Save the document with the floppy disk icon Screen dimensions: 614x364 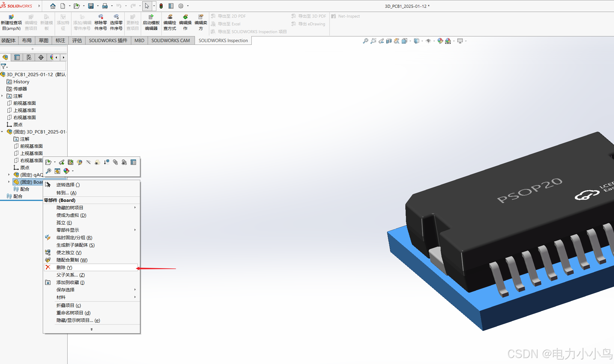click(91, 6)
